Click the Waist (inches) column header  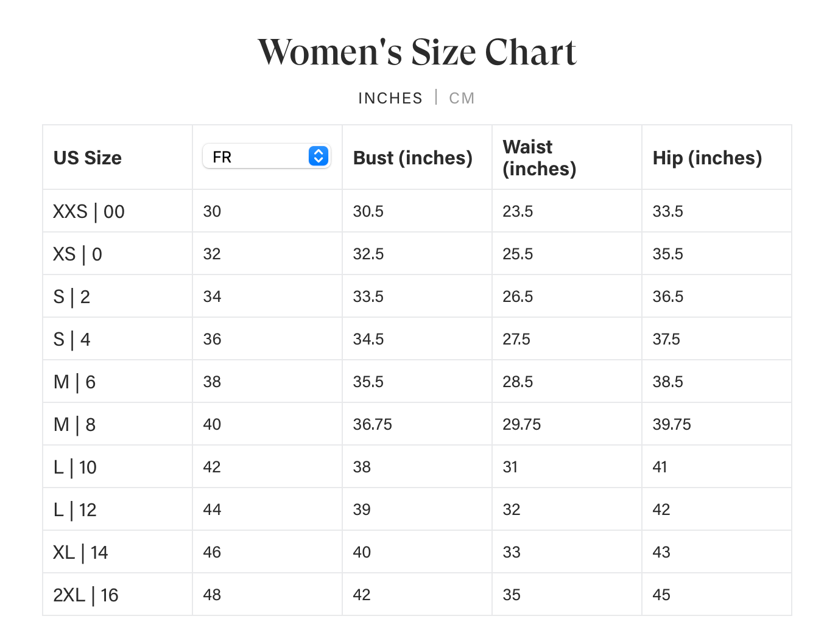click(x=539, y=158)
